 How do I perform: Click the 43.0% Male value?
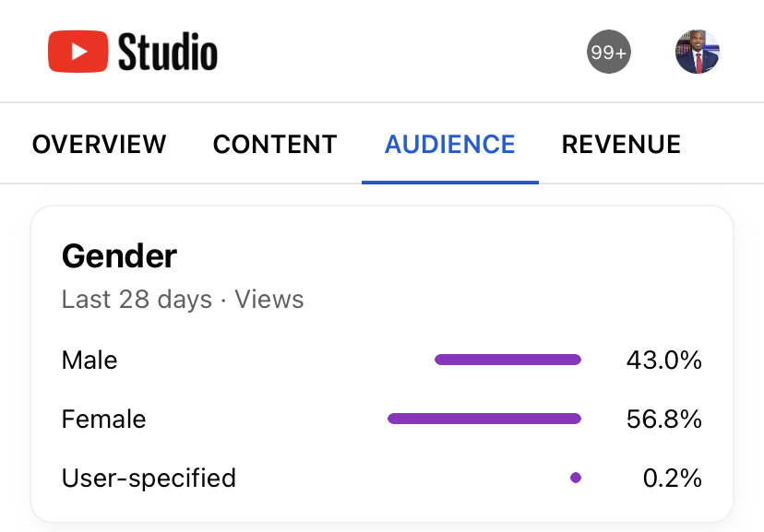click(x=663, y=360)
